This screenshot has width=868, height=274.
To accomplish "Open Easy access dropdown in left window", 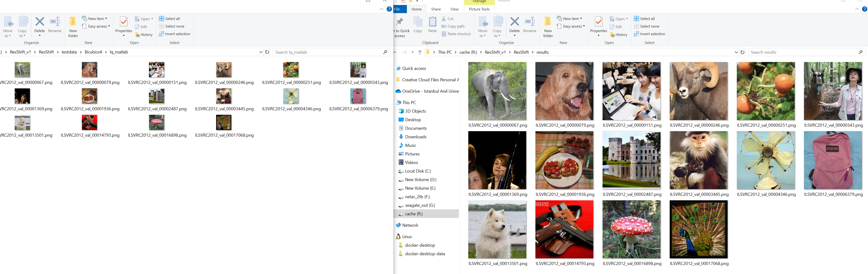I will 96,26.
